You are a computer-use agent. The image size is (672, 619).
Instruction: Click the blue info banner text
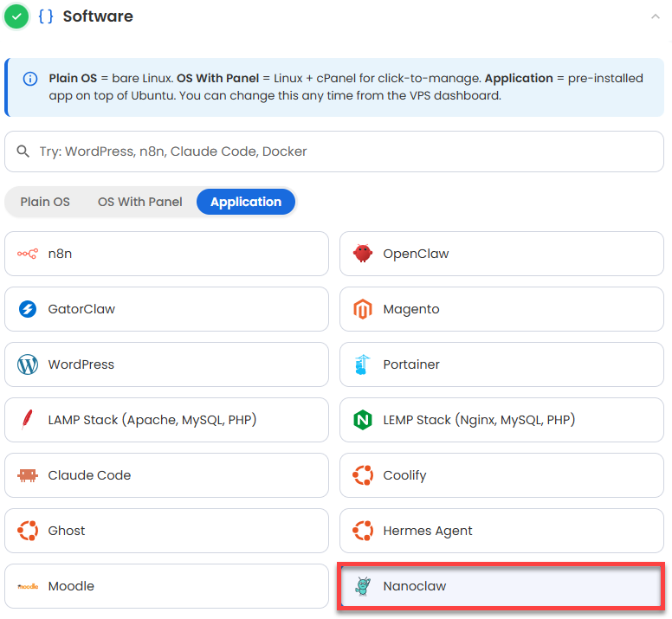(346, 87)
